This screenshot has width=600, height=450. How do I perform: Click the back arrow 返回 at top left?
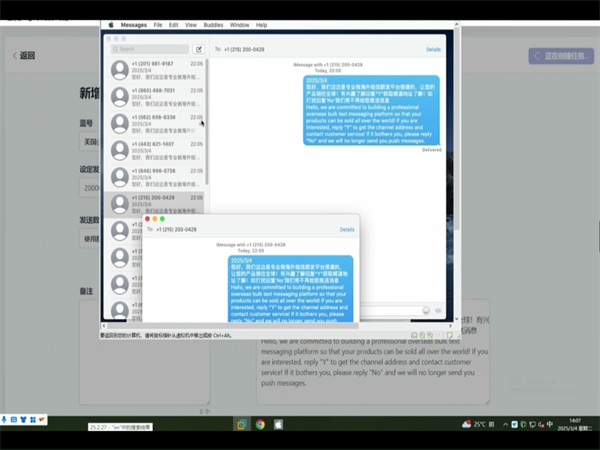click(24, 56)
